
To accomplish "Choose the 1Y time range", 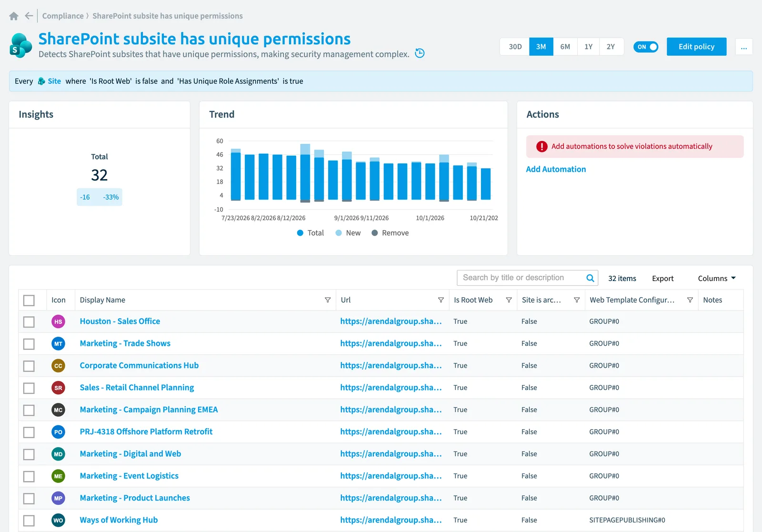I will pyautogui.click(x=588, y=47).
